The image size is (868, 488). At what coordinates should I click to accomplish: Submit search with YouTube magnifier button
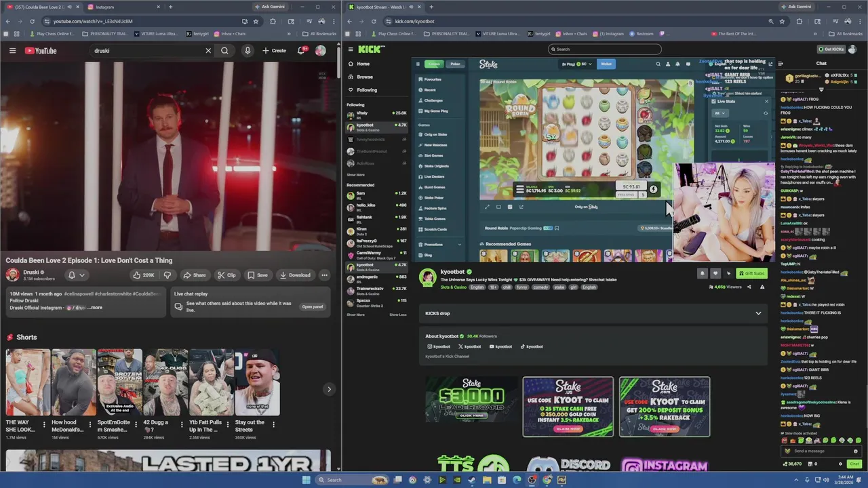[224, 51]
